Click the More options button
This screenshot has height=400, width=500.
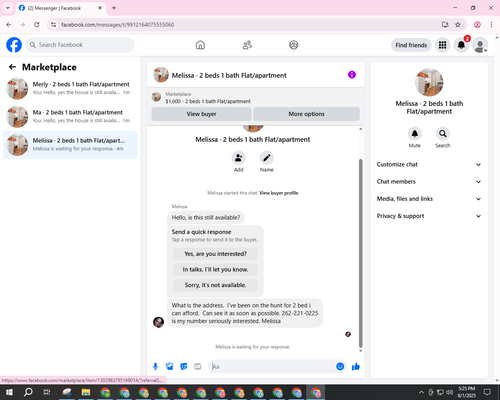pyautogui.click(x=306, y=114)
